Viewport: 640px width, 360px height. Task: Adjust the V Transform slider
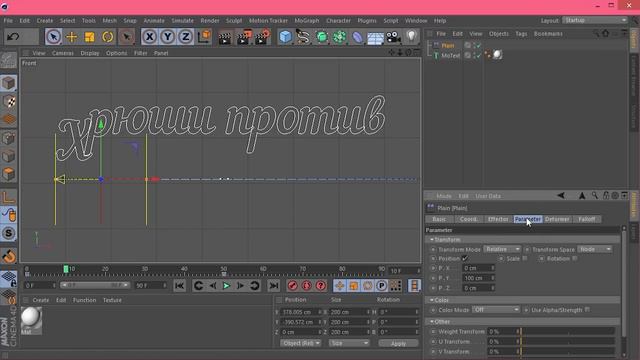coord(567,351)
